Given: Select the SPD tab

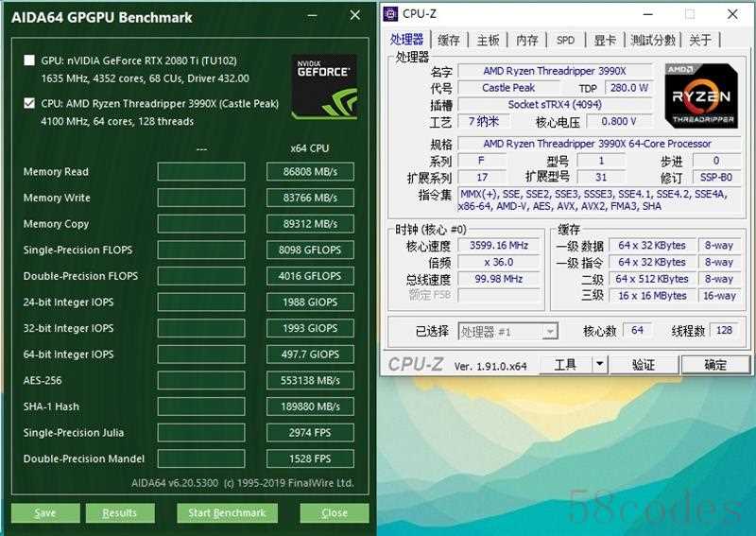Looking at the screenshot, I should [x=565, y=40].
